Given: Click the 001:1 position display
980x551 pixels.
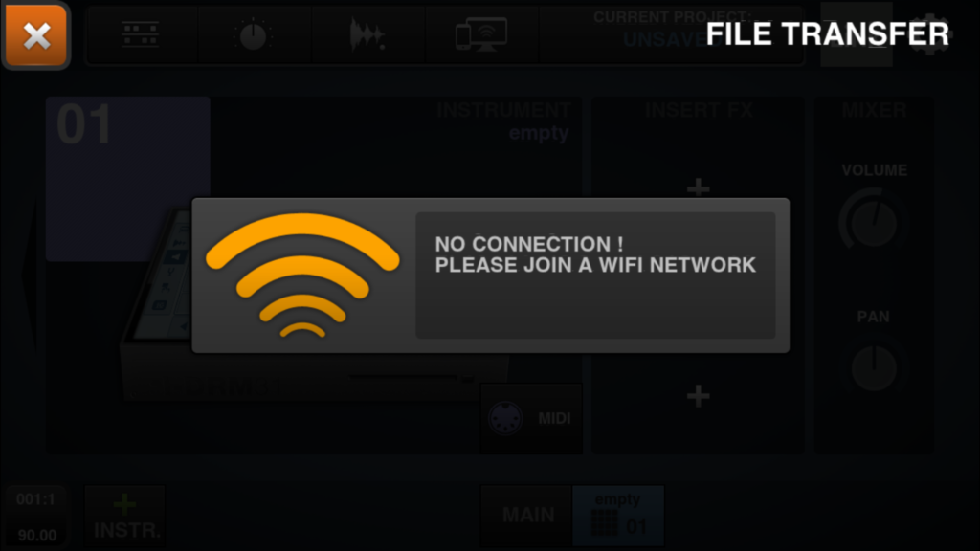Looking at the screenshot, I should click(35, 499).
